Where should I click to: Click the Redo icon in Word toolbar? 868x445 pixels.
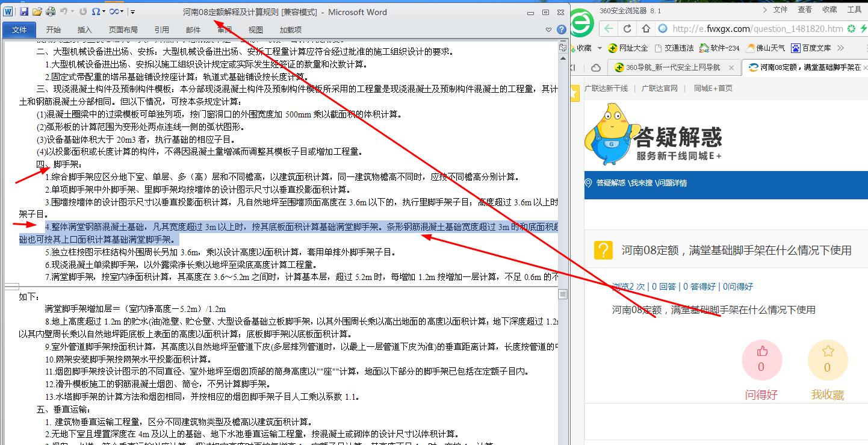coord(83,11)
